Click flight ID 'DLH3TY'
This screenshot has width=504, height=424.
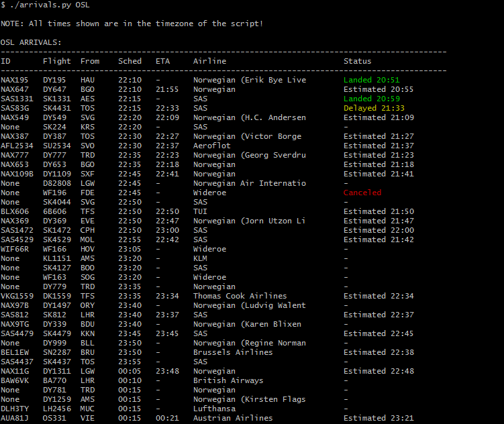tap(15, 409)
